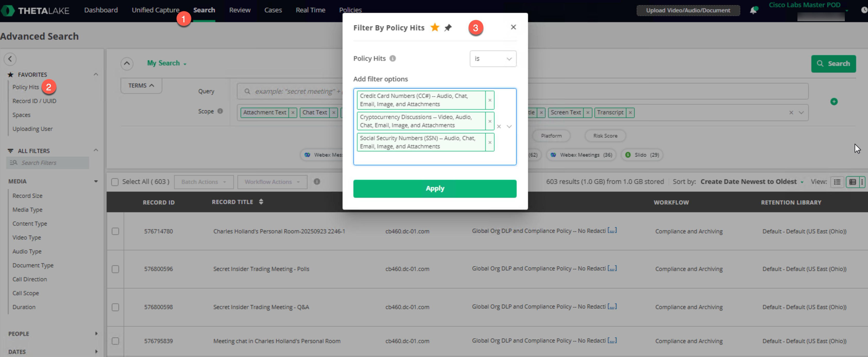Image resolution: width=868 pixels, height=357 pixels.
Task: Check the Select All checkbox
Action: tap(115, 182)
